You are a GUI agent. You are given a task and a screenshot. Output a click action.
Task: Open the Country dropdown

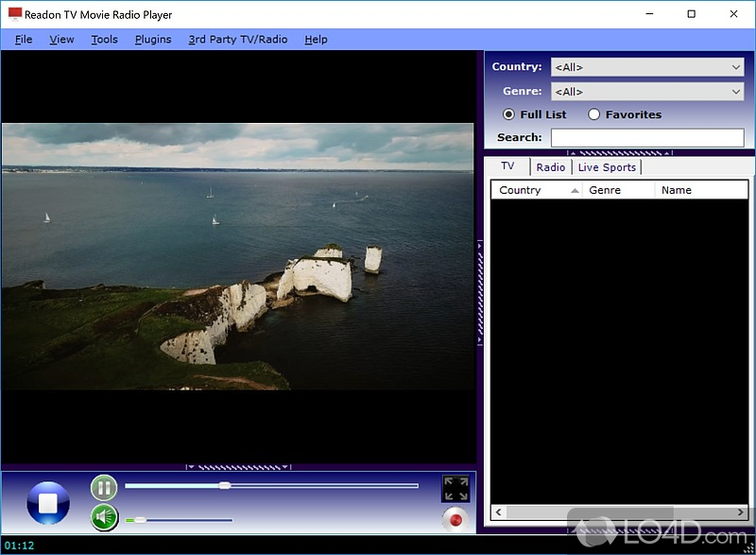[x=647, y=67]
